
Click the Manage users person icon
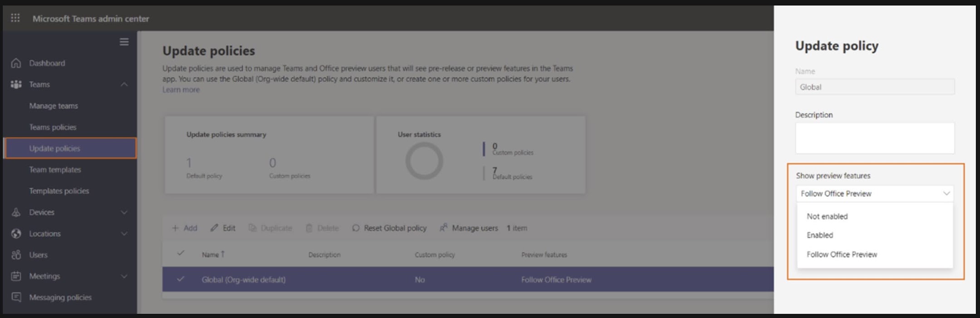(443, 227)
